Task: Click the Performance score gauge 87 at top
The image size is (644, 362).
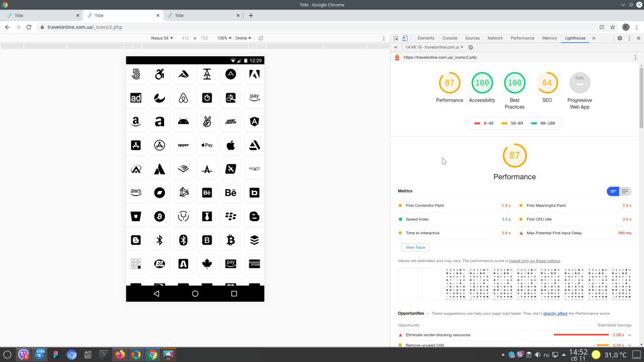Action: [x=449, y=83]
